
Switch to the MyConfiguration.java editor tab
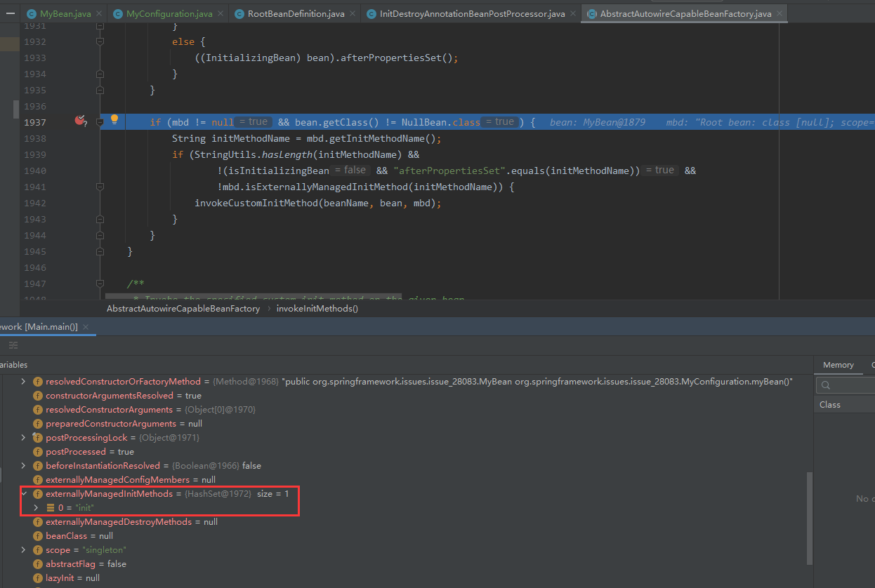point(169,14)
